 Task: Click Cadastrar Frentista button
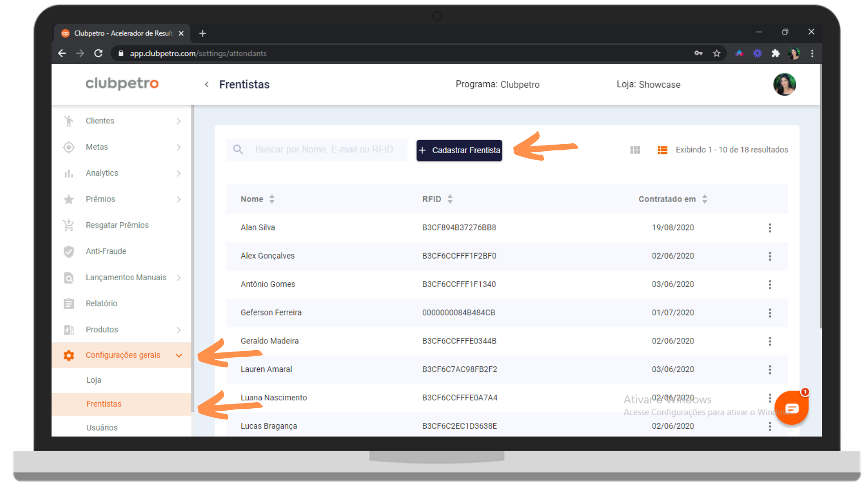click(459, 150)
